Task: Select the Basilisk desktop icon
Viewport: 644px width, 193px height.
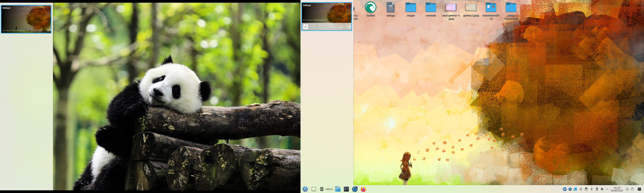Action: click(370, 9)
